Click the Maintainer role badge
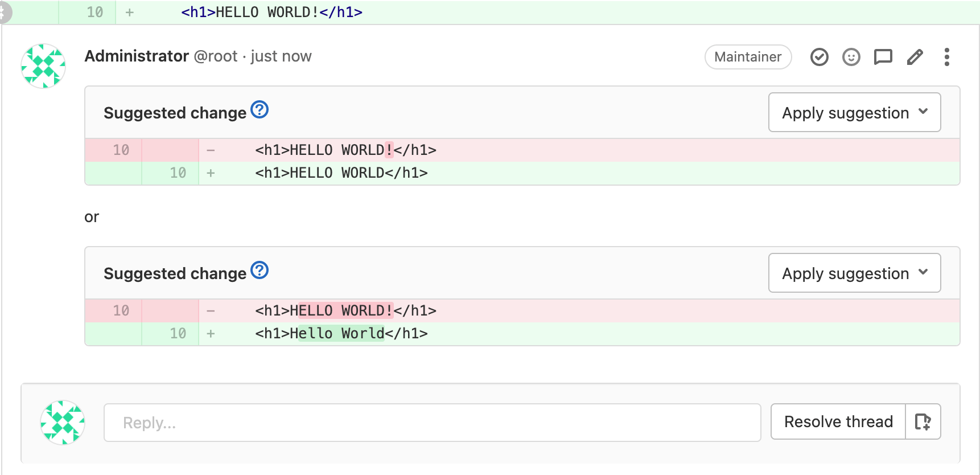 coord(748,57)
